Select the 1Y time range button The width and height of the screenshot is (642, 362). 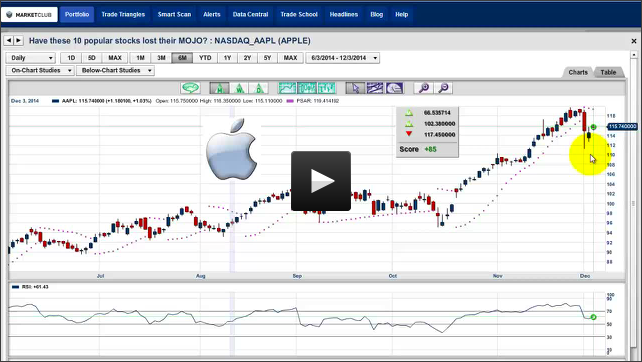point(227,58)
